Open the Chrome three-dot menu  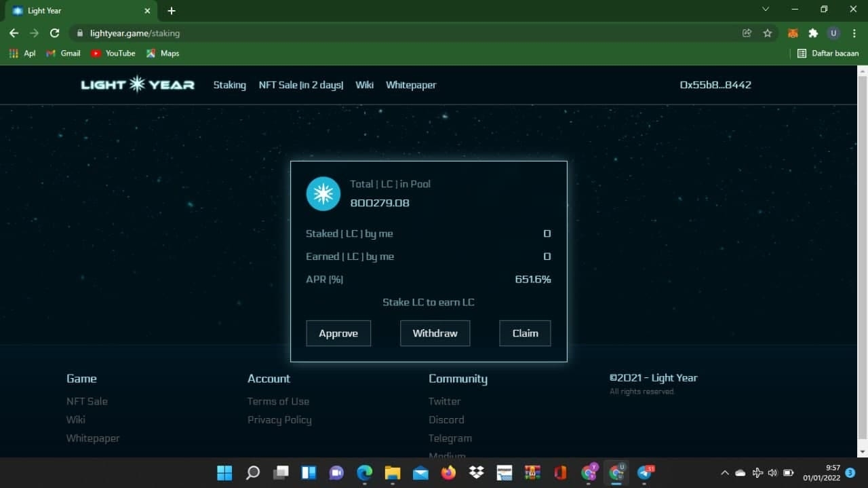854,33
